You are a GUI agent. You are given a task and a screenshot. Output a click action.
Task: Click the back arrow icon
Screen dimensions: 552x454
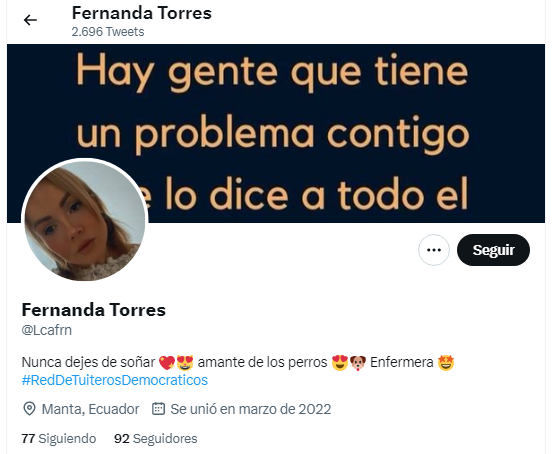(30, 20)
